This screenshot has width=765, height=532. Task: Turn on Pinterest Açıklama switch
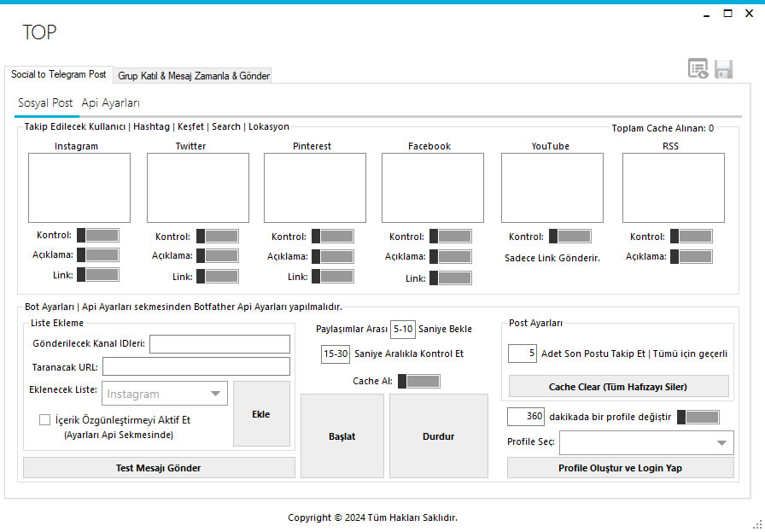click(333, 256)
